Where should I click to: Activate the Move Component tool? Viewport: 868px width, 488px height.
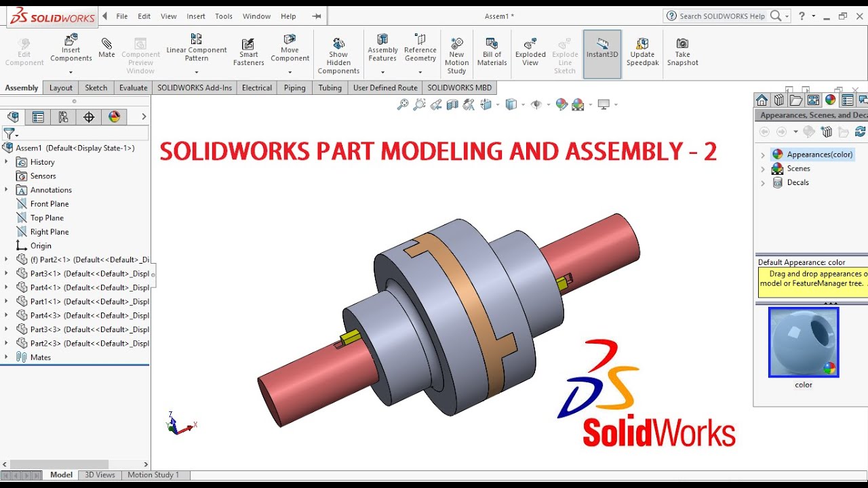(290, 47)
